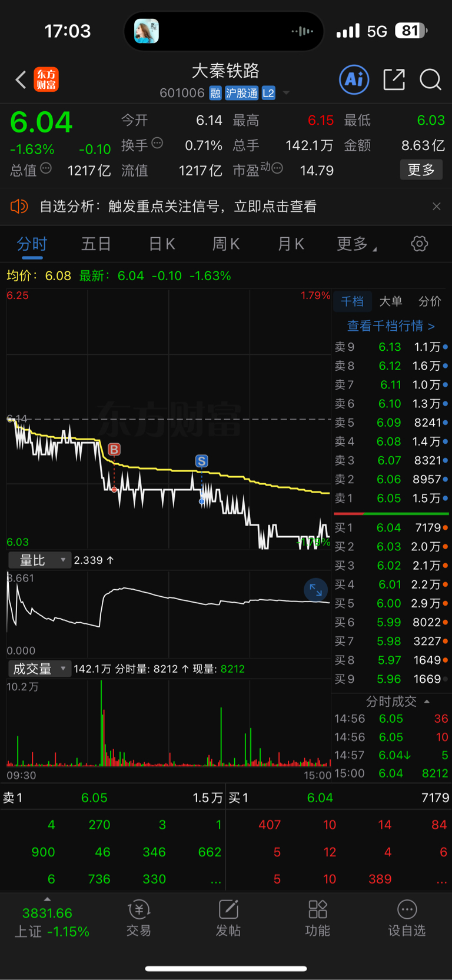Open 功能 functions icon
The image size is (452, 980).
click(x=318, y=918)
